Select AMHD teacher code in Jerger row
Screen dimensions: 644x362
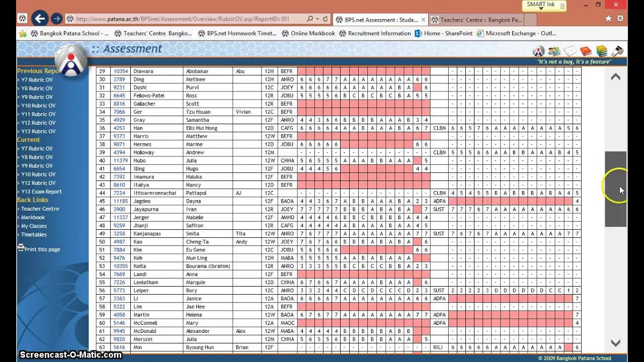coord(287,217)
